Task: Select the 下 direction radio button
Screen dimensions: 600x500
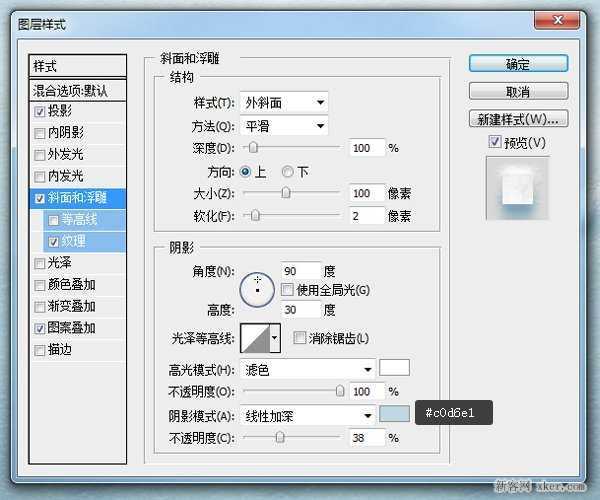Action: (x=289, y=171)
